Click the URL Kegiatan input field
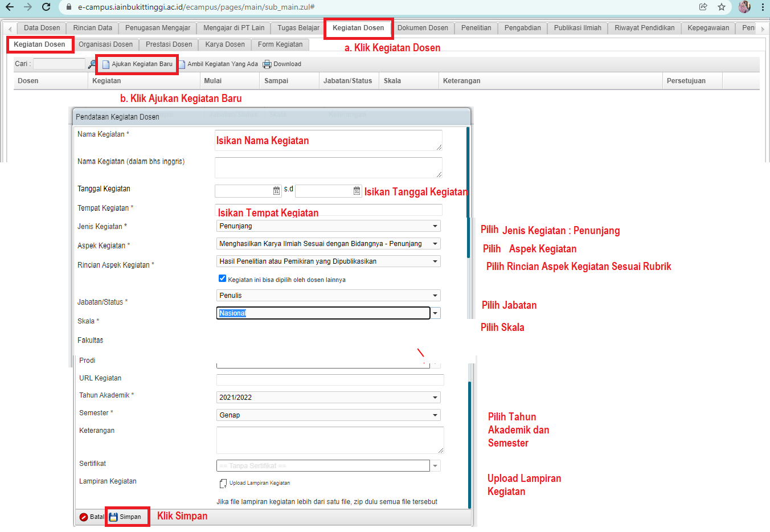Image resolution: width=770 pixels, height=532 pixels. [330, 380]
